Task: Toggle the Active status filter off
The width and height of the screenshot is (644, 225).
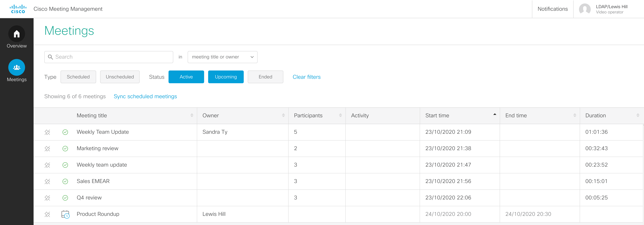Action: 186,77
